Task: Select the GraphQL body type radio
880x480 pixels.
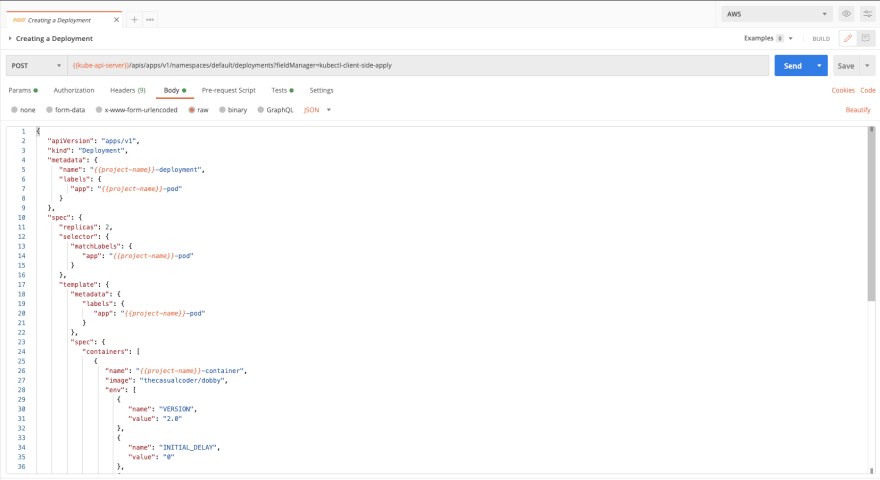Action: click(x=260, y=110)
